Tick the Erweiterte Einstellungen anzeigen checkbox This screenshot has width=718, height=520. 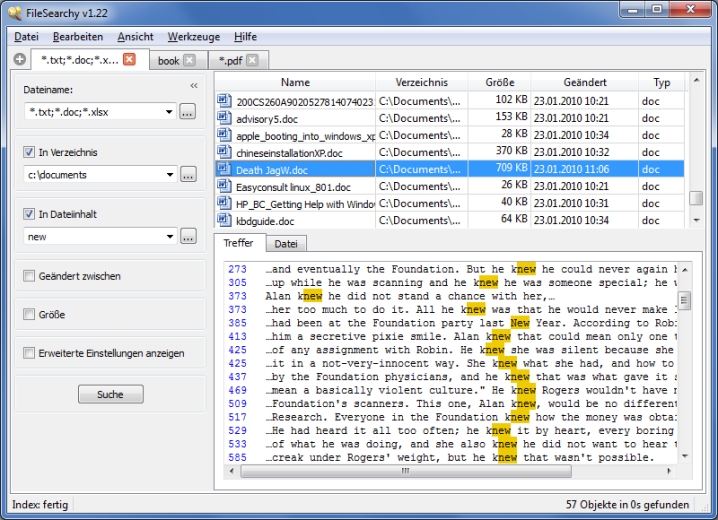(30, 353)
